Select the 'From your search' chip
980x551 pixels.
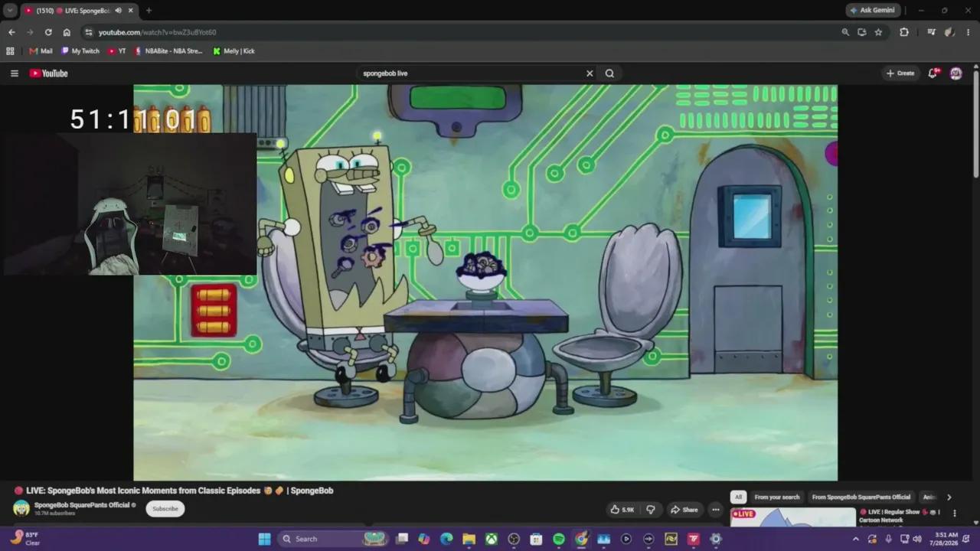(x=777, y=497)
